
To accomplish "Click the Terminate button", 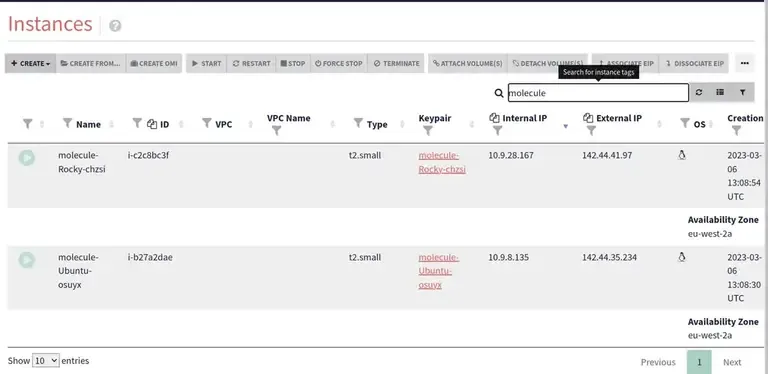I will pos(396,64).
